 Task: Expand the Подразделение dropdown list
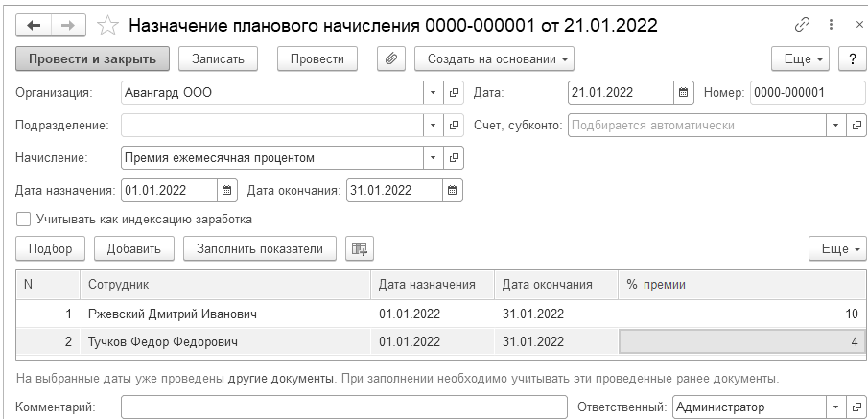click(x=433, y=125)
